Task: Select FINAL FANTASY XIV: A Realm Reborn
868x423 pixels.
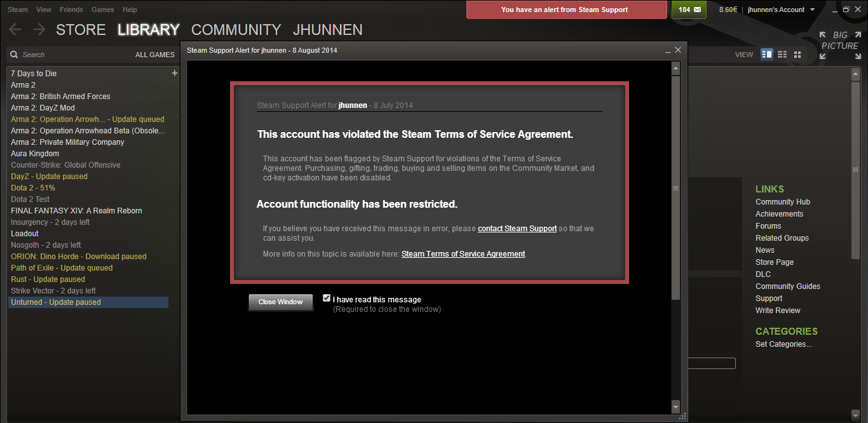Action: click(x=88, y=211)
